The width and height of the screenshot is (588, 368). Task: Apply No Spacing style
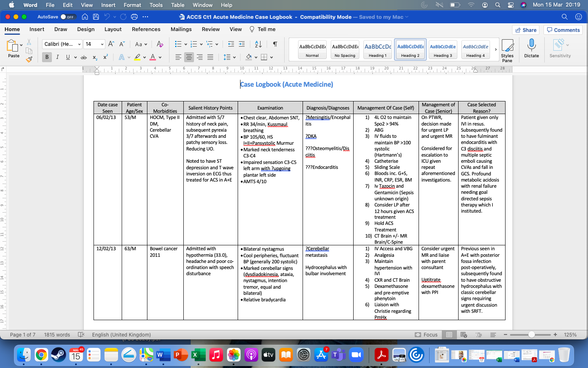(x=345, y=49)
